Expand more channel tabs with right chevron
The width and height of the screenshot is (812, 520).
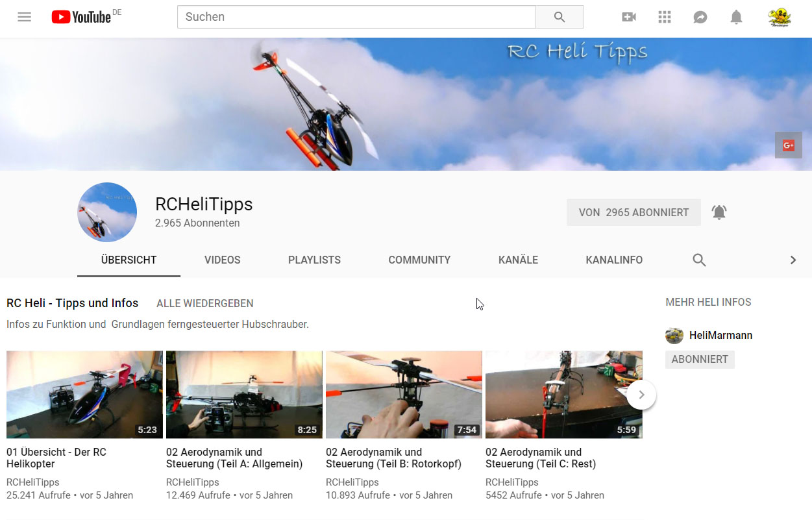pos(793,260)
